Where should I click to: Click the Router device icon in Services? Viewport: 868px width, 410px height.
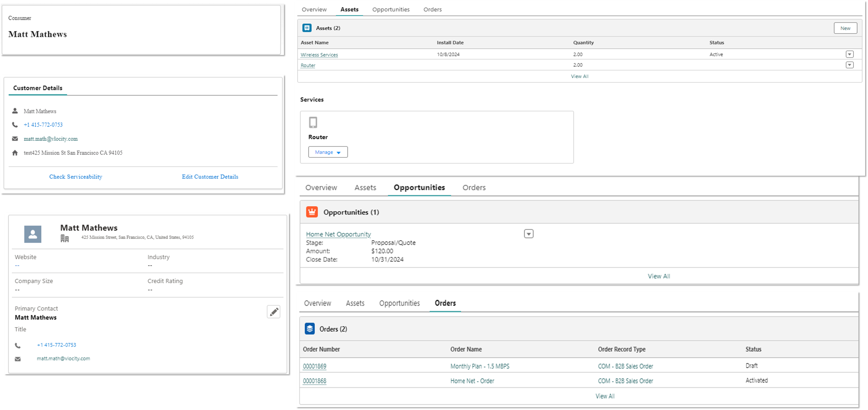(x=313, y=122)
